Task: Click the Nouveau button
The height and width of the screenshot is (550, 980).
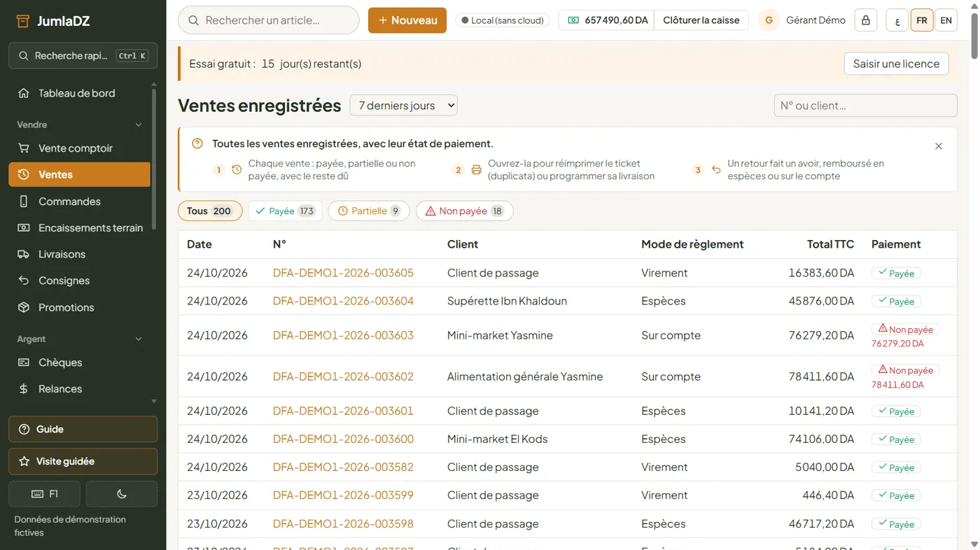Action: click(407, 20)
